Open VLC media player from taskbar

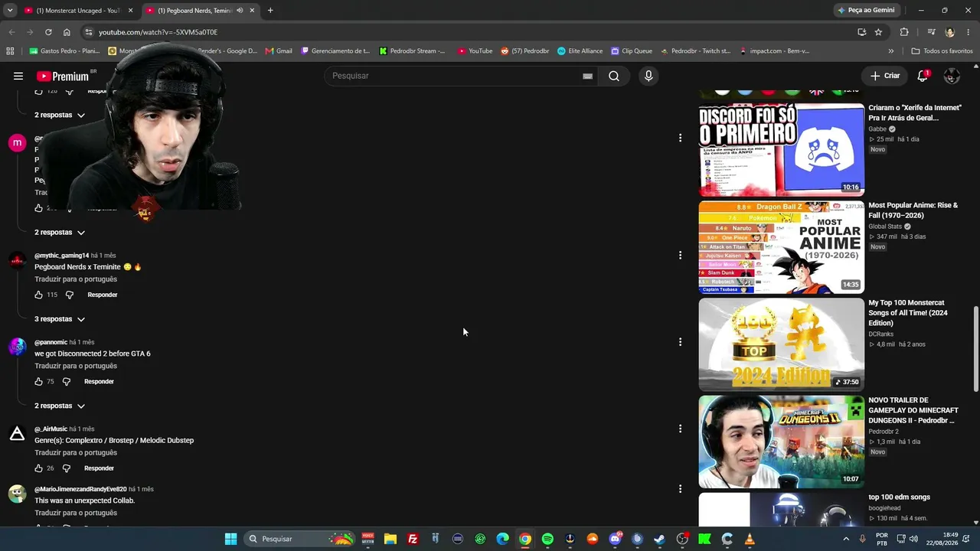[x=750, y=539]
